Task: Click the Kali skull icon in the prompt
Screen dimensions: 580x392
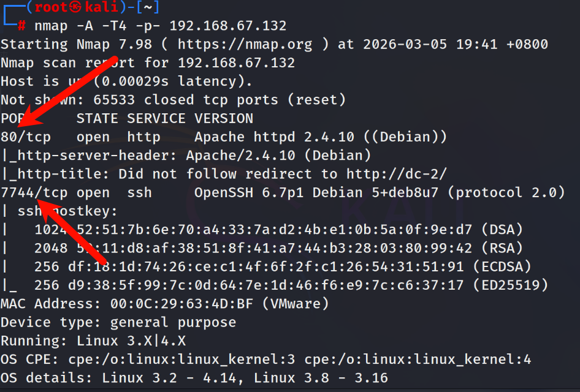Action: (75, 7)
